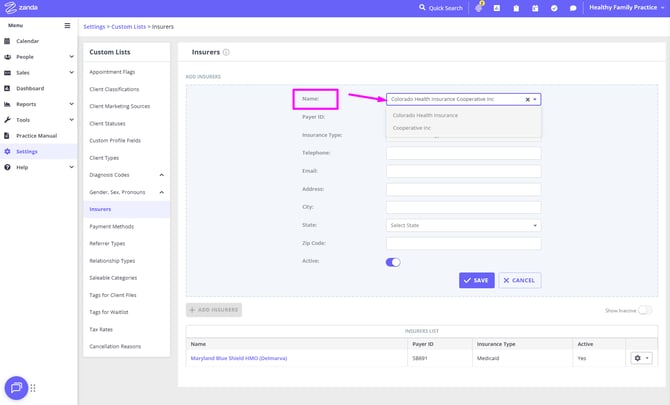Open the State dropdown
Screen dimensions: 670x405
point(463,225)
